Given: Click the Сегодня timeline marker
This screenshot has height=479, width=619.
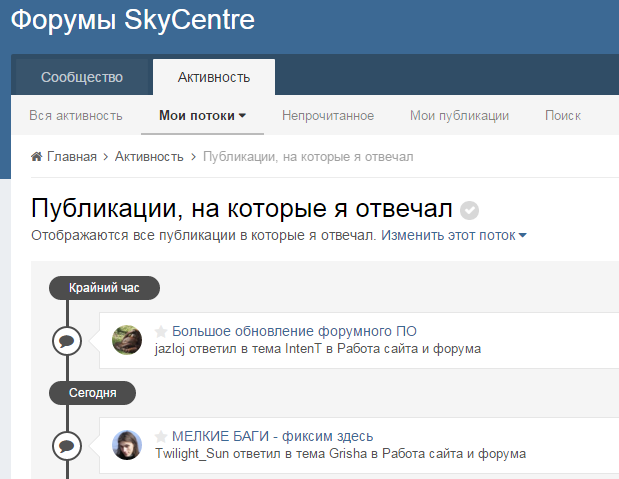Looking at the screenshot, I should (x=92, y=393).
